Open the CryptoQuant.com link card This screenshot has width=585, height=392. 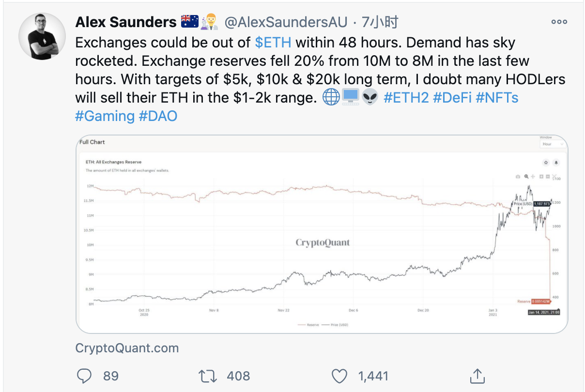[127, 348]
